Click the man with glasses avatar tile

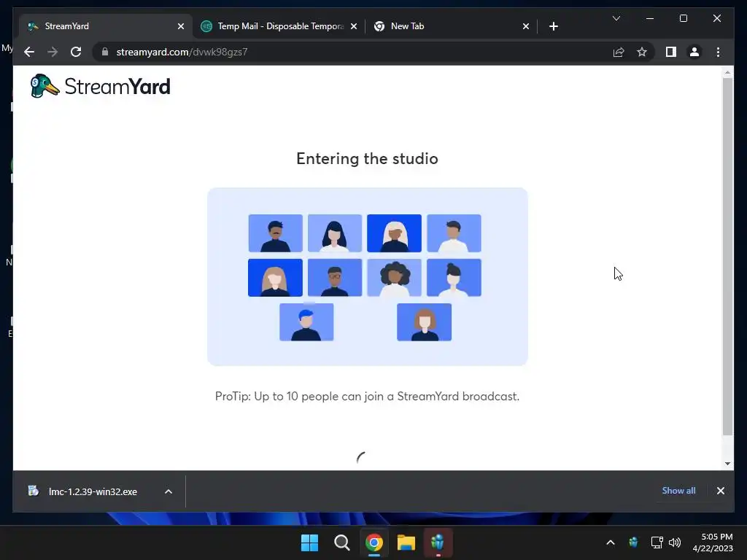[x=334, y=278]
